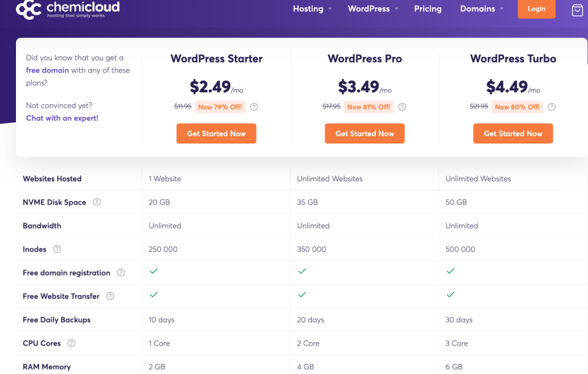Viewport: 588px width, 374px height.
Task: Expand the Domains dropdown arrow
Action: (502, 9)
